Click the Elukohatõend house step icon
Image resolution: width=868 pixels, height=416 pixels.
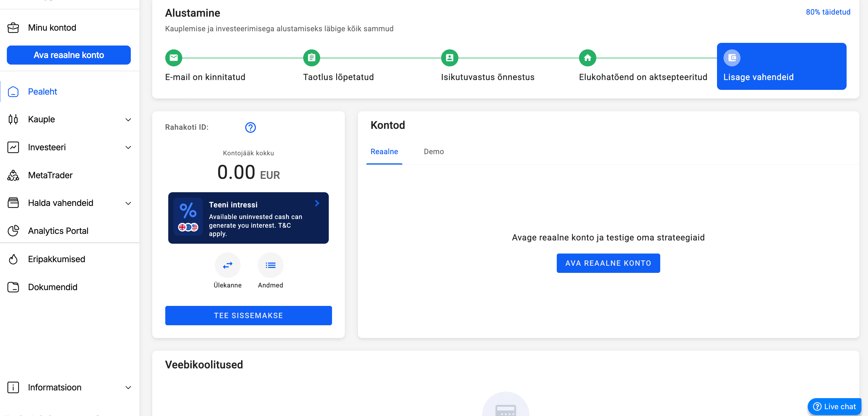coord(587,58)
